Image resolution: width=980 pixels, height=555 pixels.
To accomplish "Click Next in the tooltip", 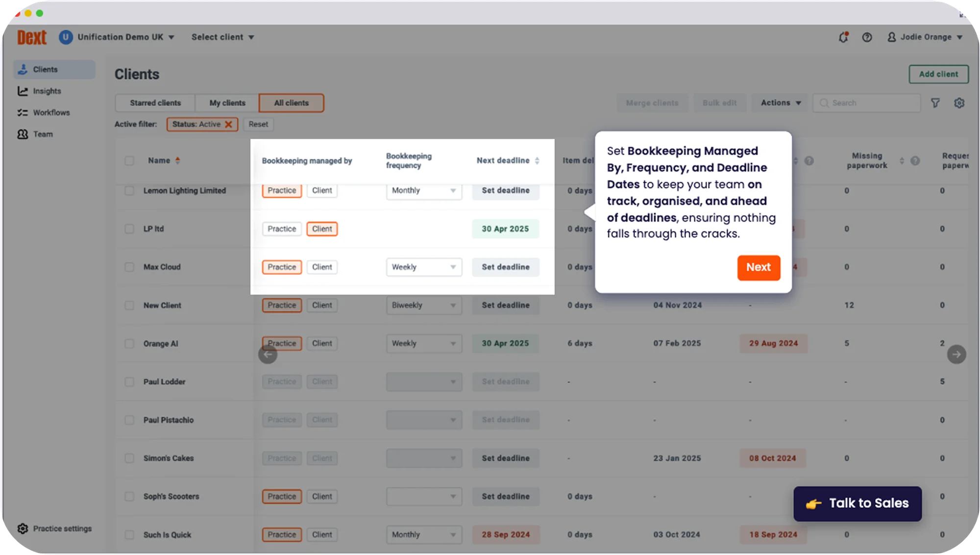I will [759, 268].
